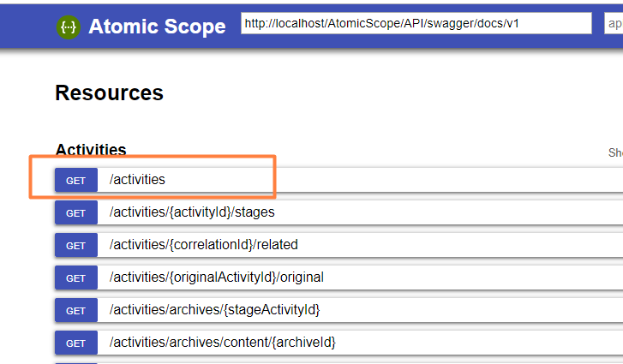The image size is (623, 364).
Task: Focus the swagger docs URL input field
Action: click(416, 23)
